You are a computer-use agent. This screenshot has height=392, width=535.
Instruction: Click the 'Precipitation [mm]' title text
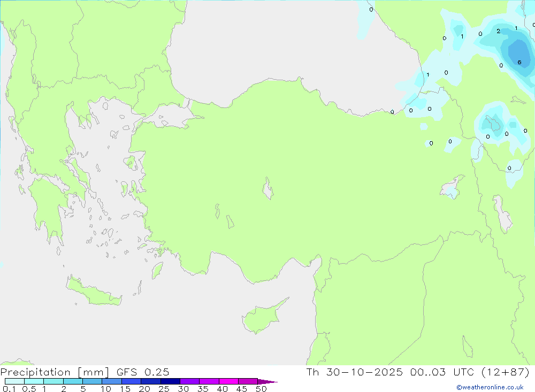(55, 372)
